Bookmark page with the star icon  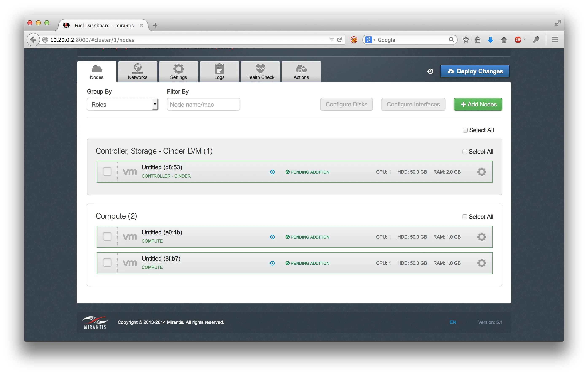pyautogui.click(x=466, y=40)
